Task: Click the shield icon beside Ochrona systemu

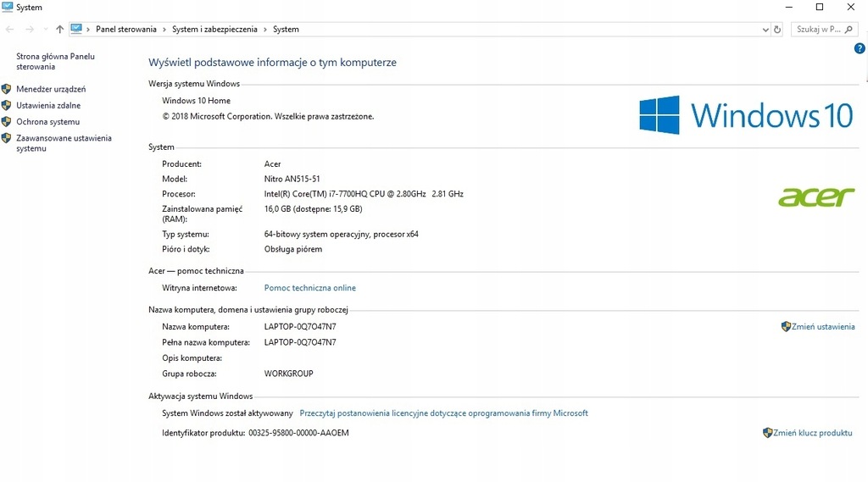Action: 7,122
